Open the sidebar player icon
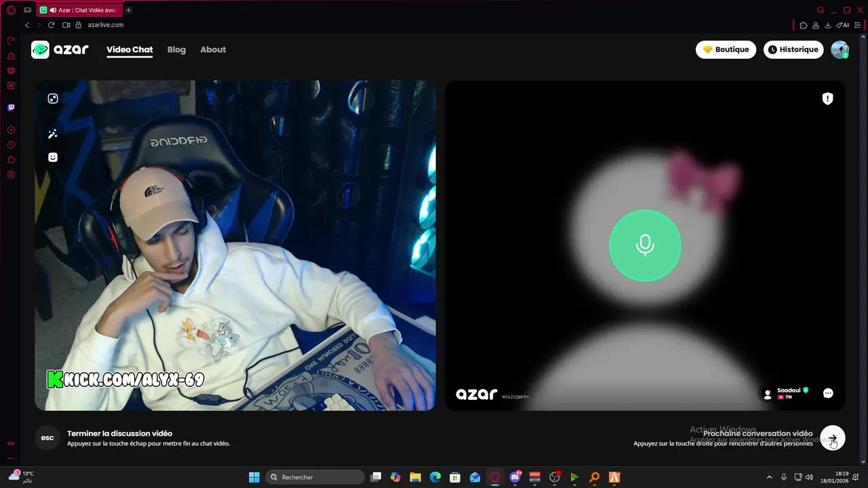The height and width of the screenshot is (488, 868). pos(11,130)
